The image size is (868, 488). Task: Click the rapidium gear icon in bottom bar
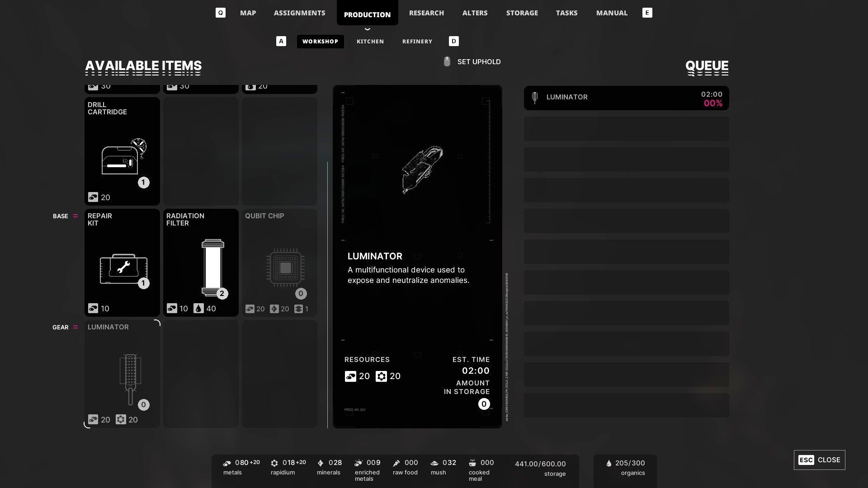pyautogui.click(x=274, y=463)
